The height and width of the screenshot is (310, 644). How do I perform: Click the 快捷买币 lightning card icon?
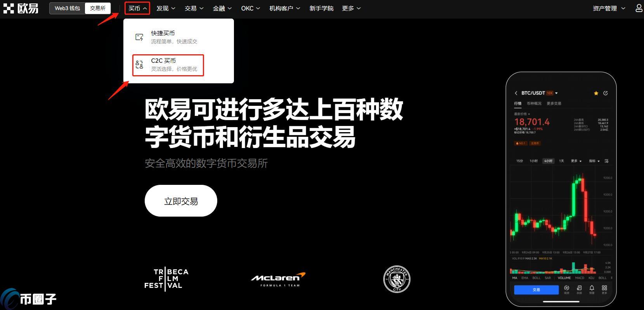point(139,37)
